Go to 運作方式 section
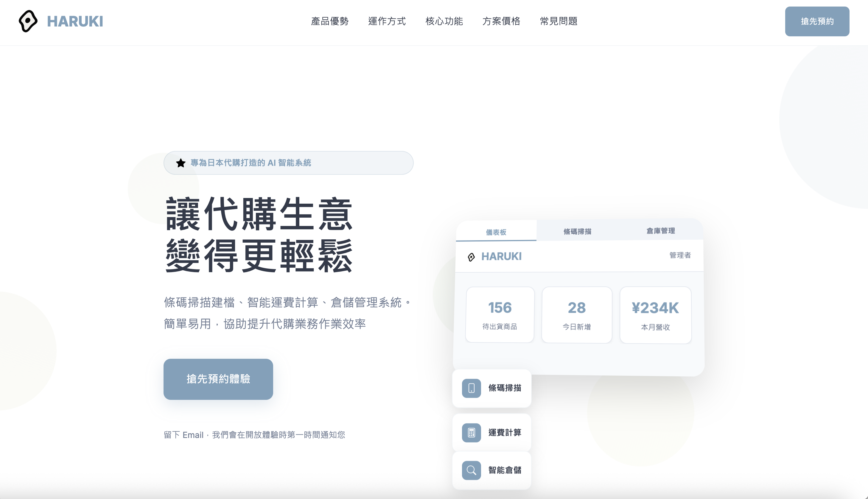The width and height of the screenshot is (868, 499). pos(387,21)
